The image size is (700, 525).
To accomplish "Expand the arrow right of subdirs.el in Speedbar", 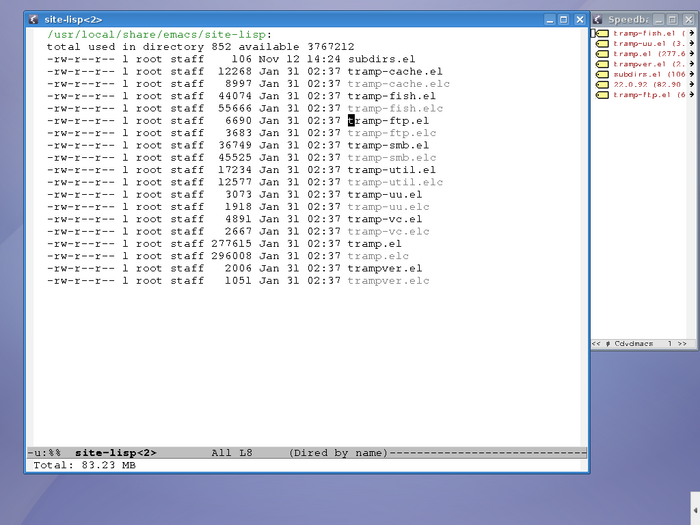I will point(691,74).
